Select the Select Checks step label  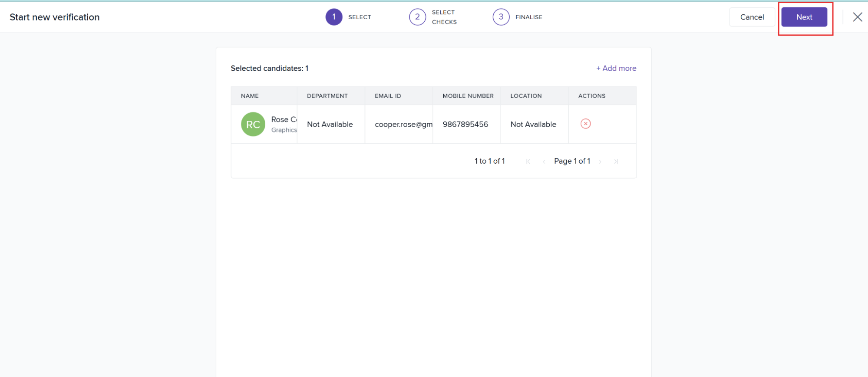[444, 17]
